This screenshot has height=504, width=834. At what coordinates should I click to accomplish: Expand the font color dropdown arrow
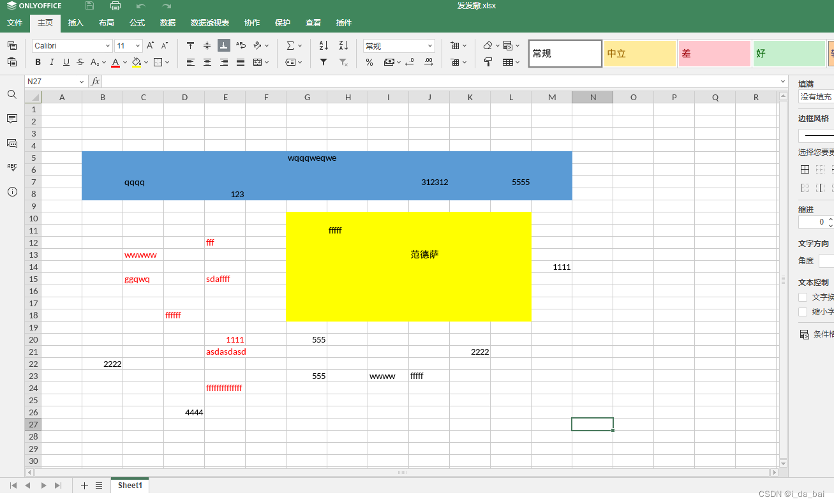coord(125,63)
